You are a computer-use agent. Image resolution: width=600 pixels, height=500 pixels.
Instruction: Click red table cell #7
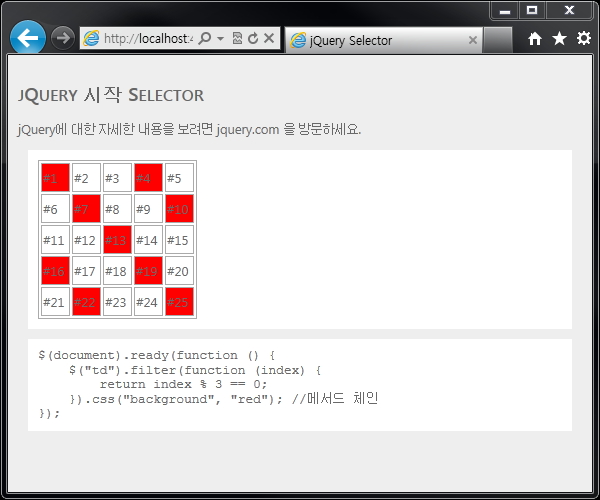[86, 208]
